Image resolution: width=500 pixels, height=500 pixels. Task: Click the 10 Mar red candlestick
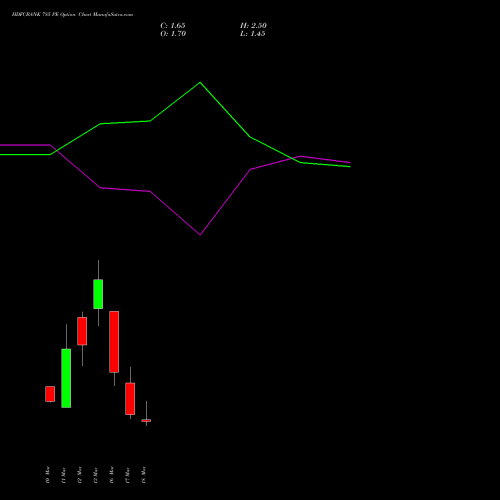click(50, 394)
